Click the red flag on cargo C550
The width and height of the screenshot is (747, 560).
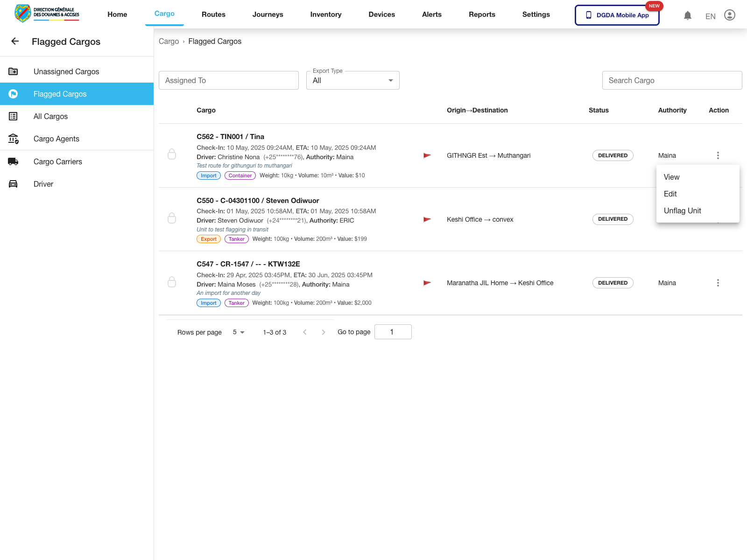tap(427, 219)
